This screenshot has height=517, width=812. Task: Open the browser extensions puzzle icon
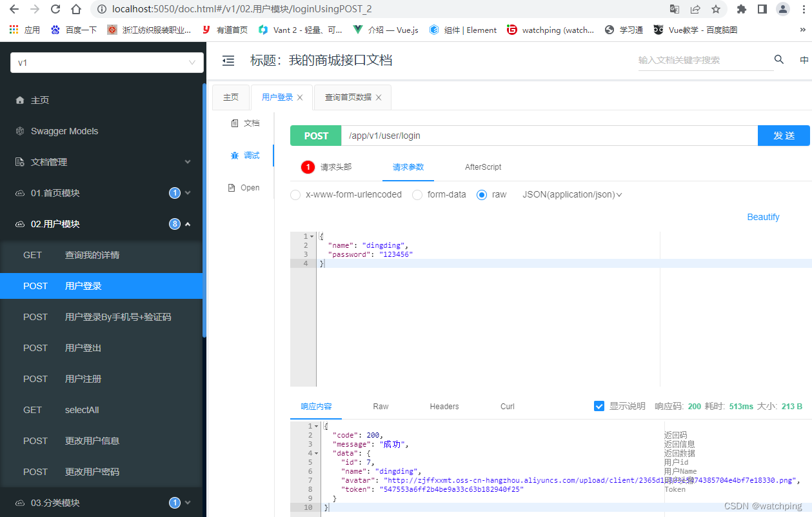tap(742, 9)
